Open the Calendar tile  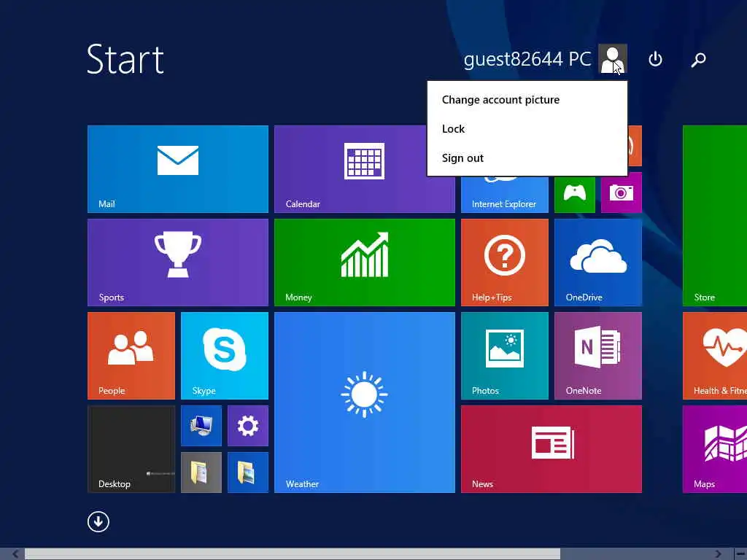(x=351, y=169)
